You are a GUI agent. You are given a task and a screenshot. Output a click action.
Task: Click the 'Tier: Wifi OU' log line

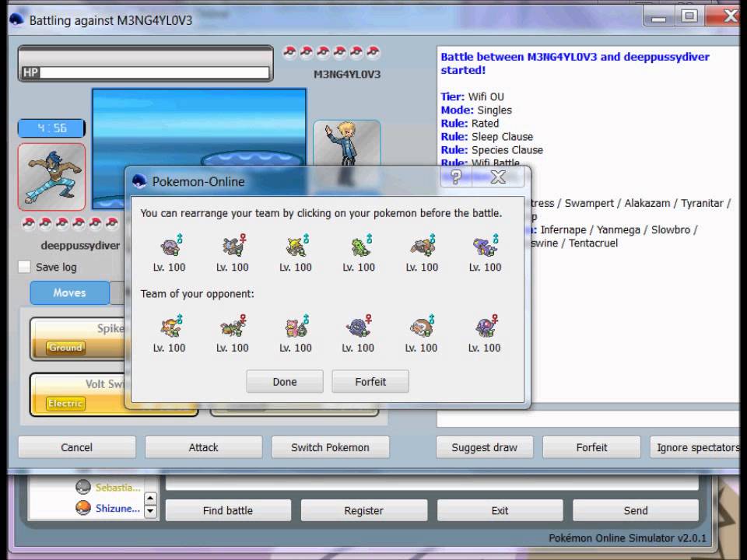(x=472, y=96)
